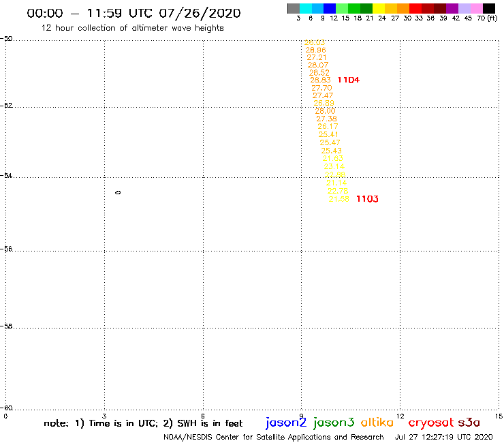Click the longitude axis label '6' below the map

[203, 416]
